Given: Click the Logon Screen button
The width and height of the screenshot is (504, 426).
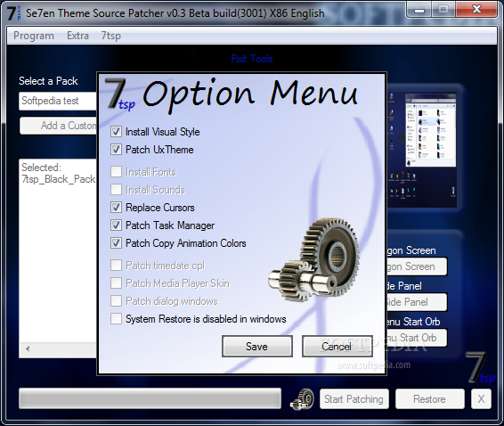Looking at the screenshot, I should coord(417,266).
